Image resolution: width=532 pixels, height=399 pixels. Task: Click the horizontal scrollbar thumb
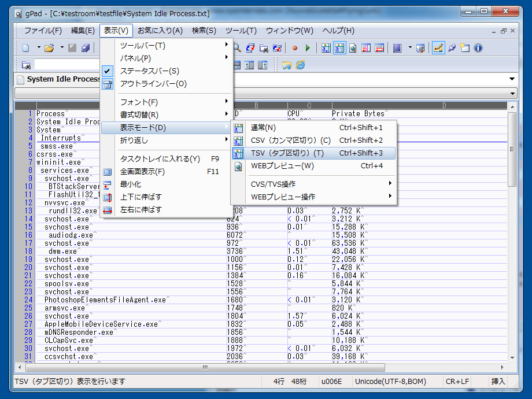(x=205, y=367)
